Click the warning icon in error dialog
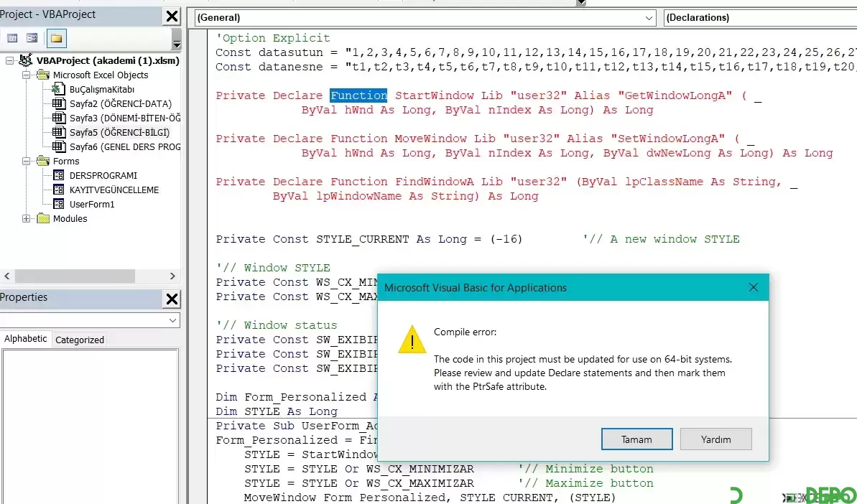857x504 pixels. (x=412, y=340)
